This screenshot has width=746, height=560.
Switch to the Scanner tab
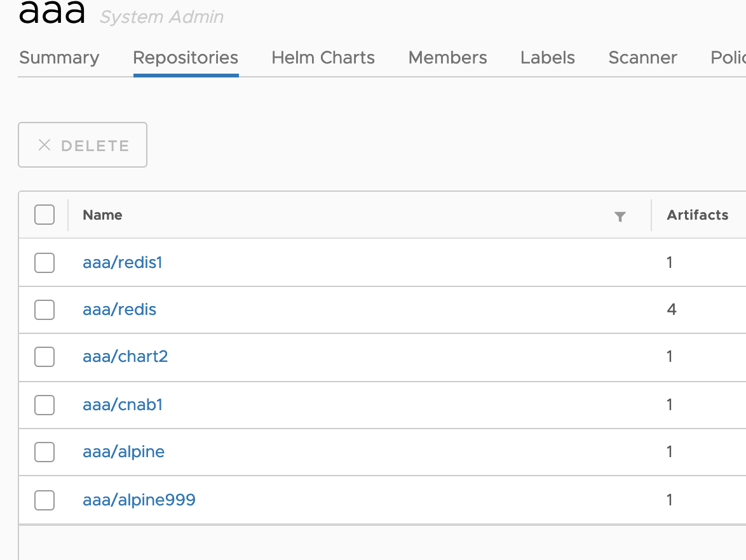[x=642, y=58]
